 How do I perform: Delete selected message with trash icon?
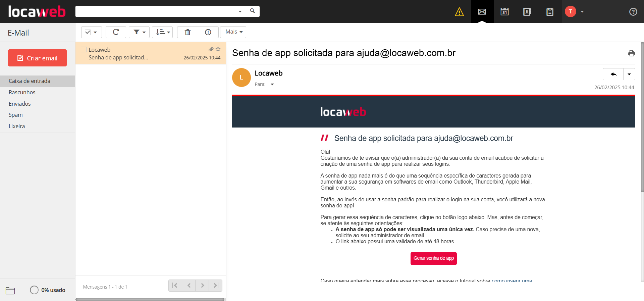(x=187, y=32)
